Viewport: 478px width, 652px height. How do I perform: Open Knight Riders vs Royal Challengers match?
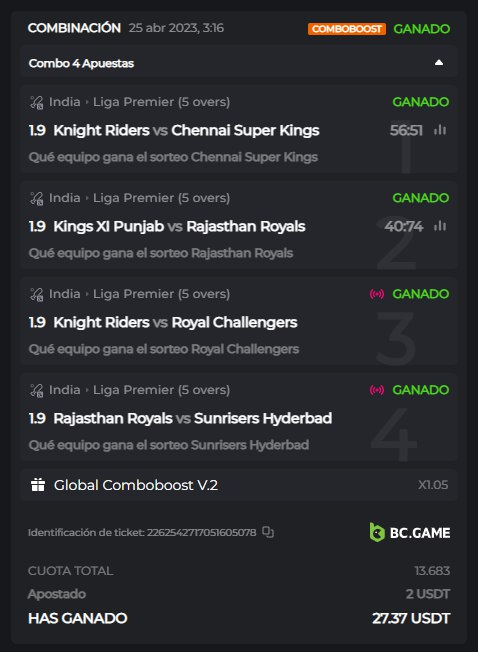[x=175, y=322]
